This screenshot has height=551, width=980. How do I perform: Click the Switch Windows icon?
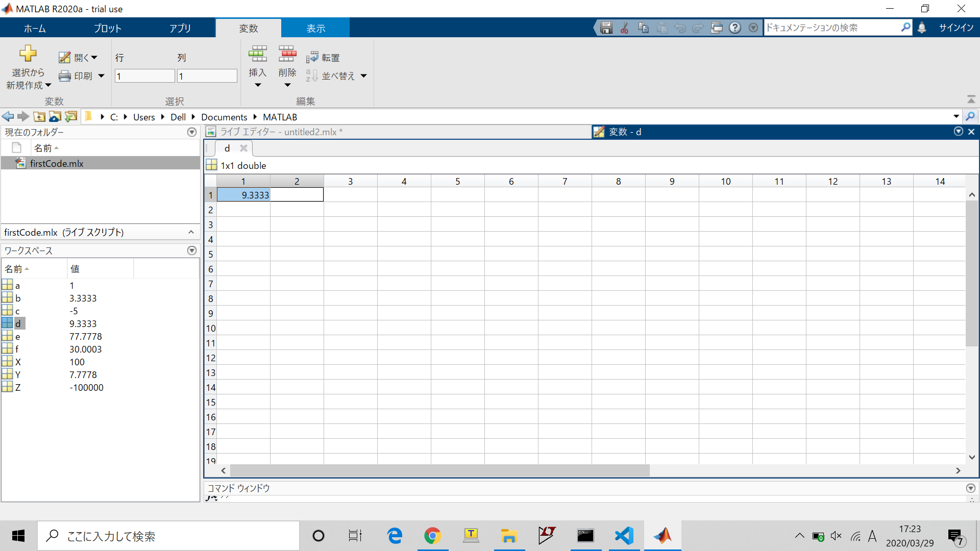click(717, 28)
